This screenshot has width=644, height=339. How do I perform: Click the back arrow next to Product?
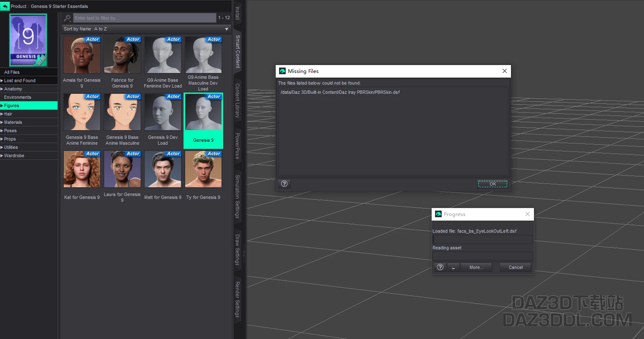point(5,6)
